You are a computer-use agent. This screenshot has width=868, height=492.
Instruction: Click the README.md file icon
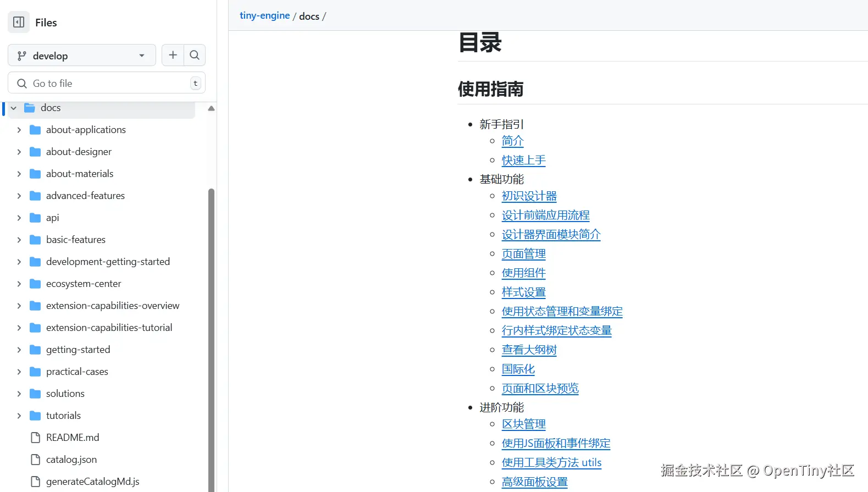(36, 438)
